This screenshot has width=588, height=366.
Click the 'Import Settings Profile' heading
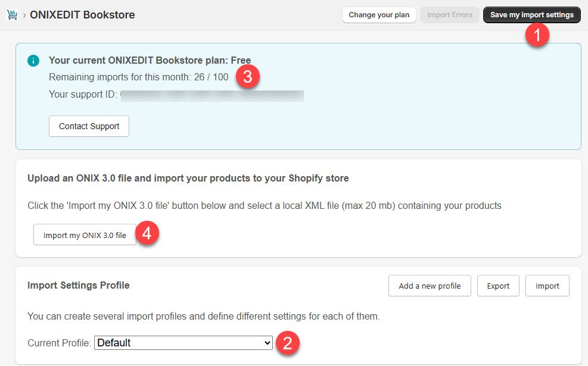pyautogui.click(x=79, y=286)
